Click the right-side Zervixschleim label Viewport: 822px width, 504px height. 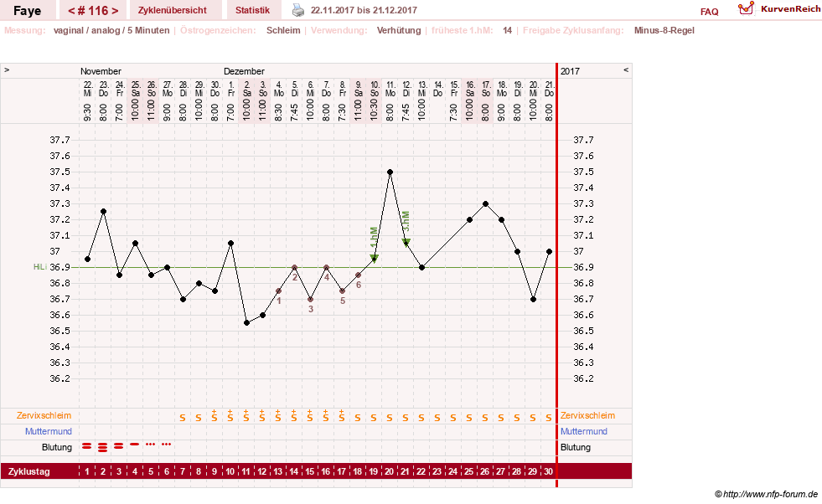[x=587, y=415]
